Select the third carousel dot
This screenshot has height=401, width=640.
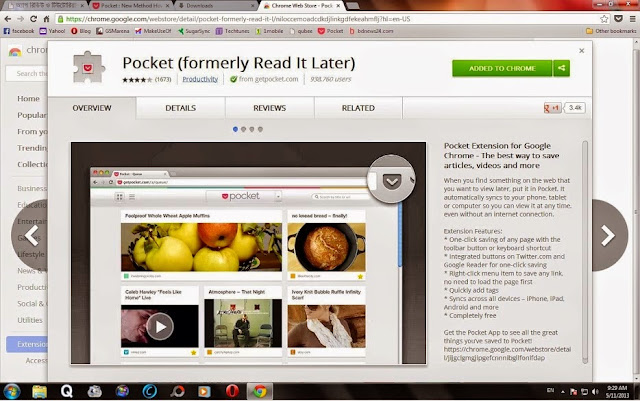[252, 129]
